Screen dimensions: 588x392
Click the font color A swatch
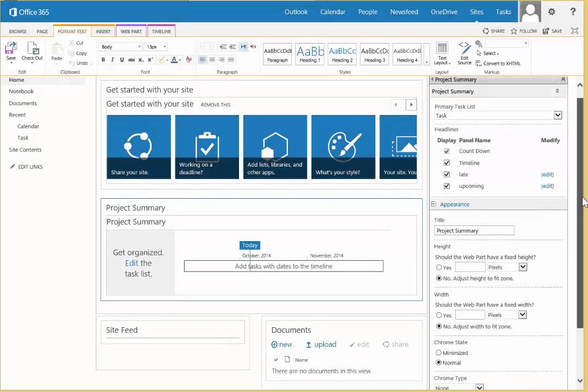[x=174, y=60]
